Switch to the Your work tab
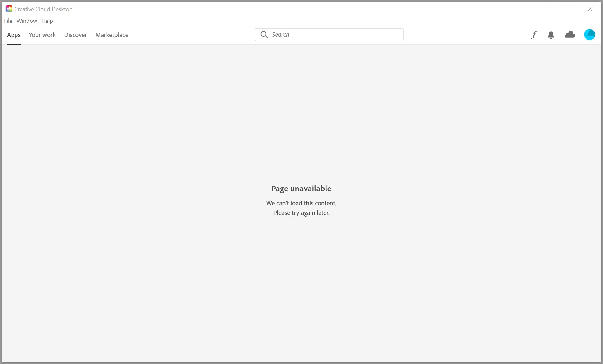 click(x=42, y=35)
